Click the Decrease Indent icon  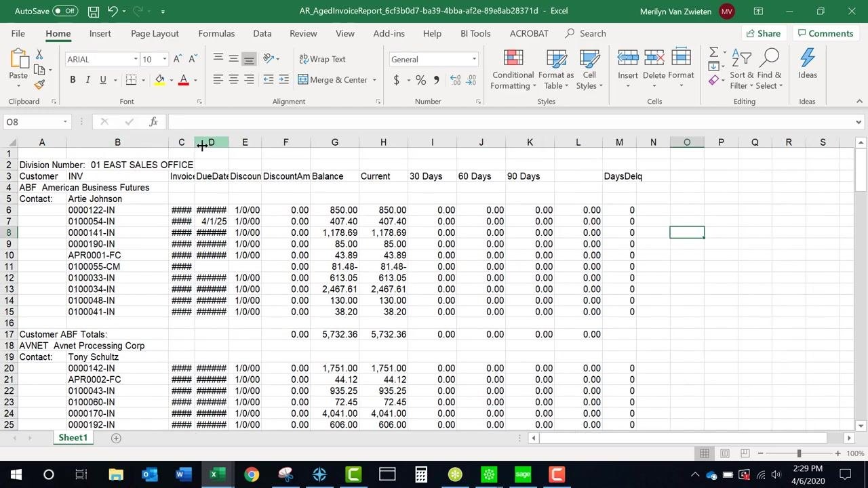(268, 80)
